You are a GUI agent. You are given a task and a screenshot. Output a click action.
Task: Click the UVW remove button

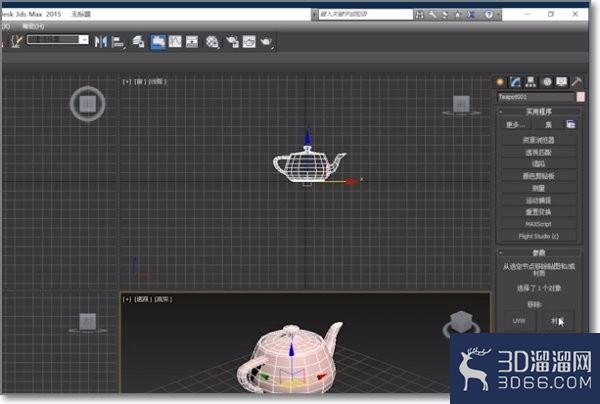pyautogui.click(x=519, y=321)
